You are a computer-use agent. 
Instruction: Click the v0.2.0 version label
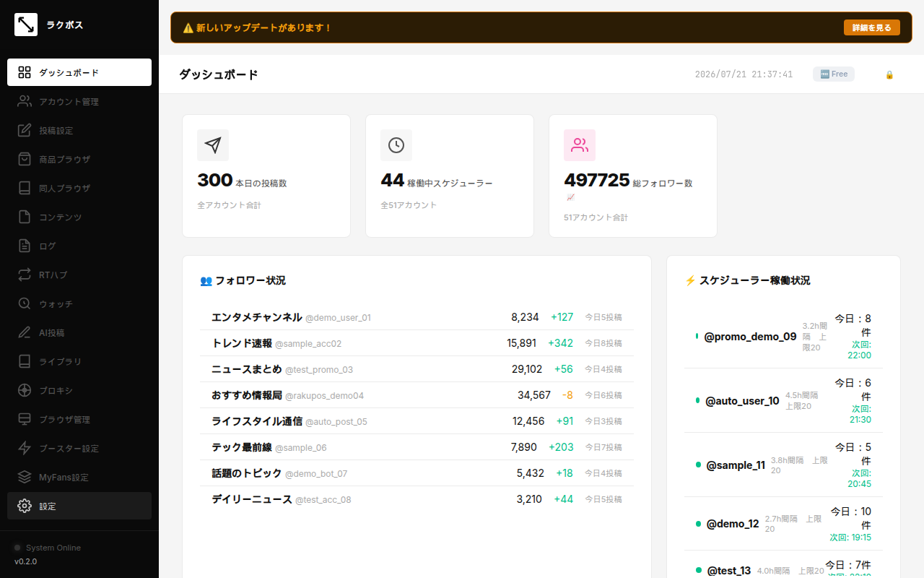(x=26, y=561)
